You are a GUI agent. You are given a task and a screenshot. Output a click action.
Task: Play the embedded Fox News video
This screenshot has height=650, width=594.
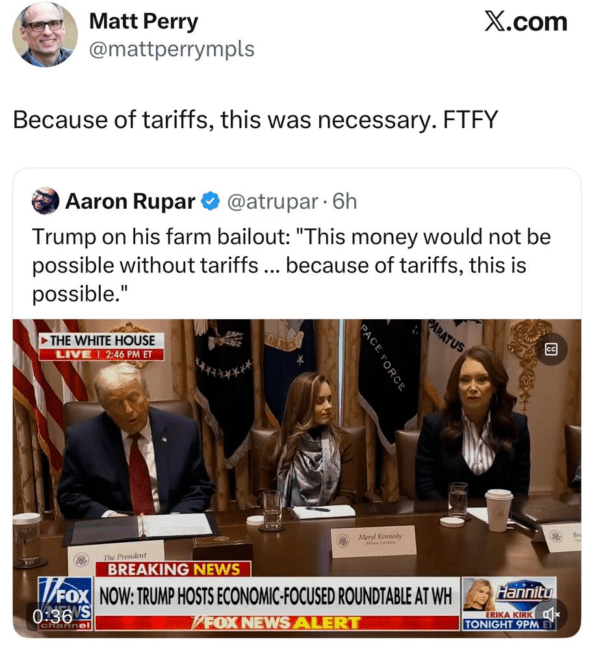[x=297, y=478]
